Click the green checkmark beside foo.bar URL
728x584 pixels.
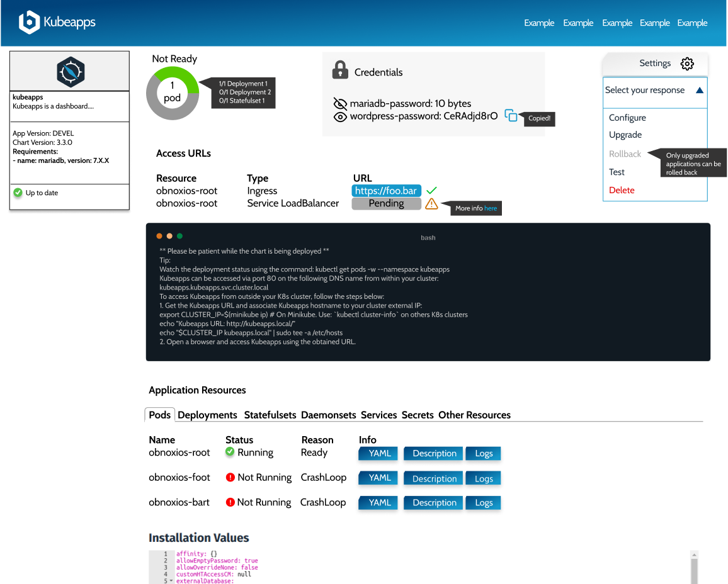pos(431,190)
